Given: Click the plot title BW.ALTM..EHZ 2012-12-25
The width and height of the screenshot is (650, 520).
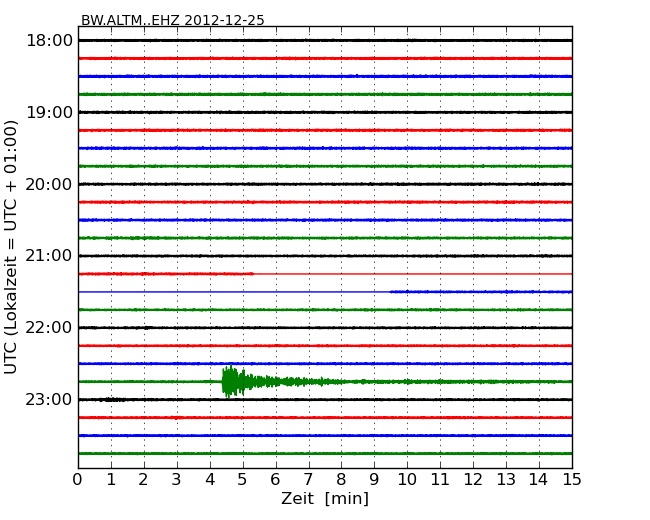Looking at the screenshot, I should 172,20.
